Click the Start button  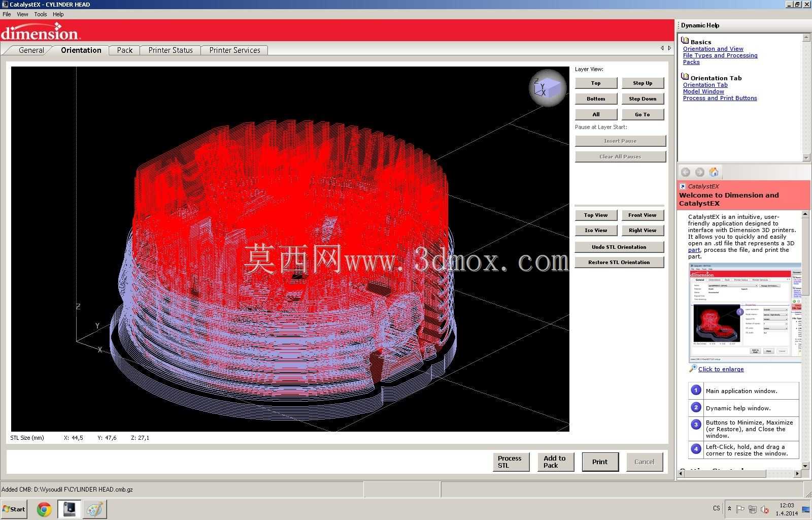[x=14, y=509]
